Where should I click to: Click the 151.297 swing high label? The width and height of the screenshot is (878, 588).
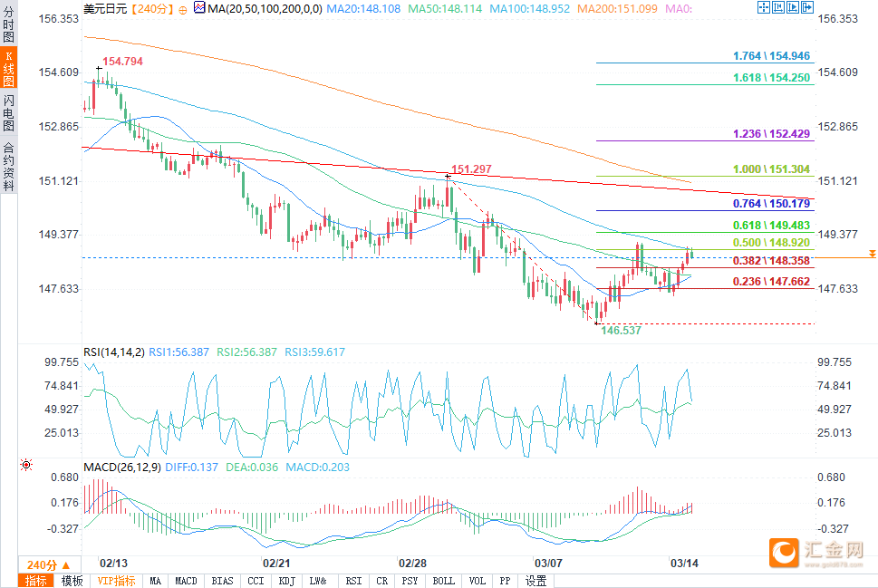coord(471,169)
